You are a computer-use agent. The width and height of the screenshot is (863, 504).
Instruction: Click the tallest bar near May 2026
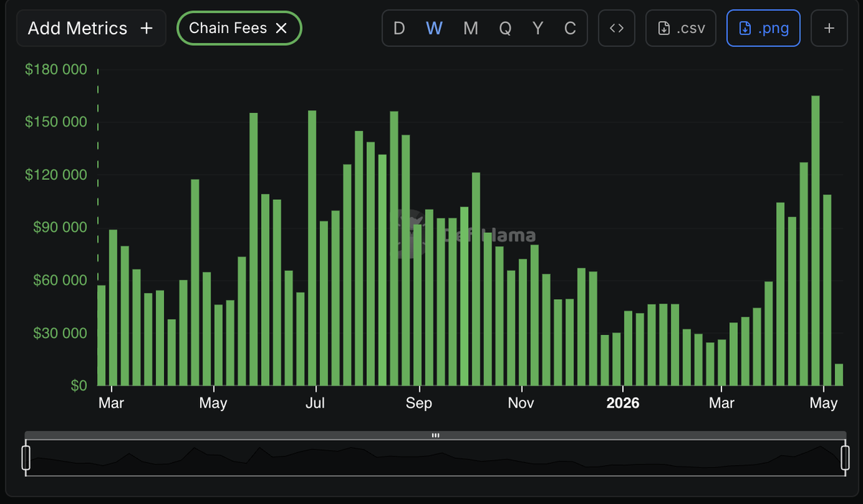pos(816,240)
